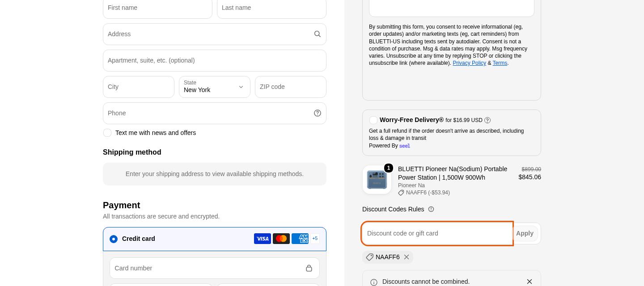Click the Payment heading

pos(122,205)
